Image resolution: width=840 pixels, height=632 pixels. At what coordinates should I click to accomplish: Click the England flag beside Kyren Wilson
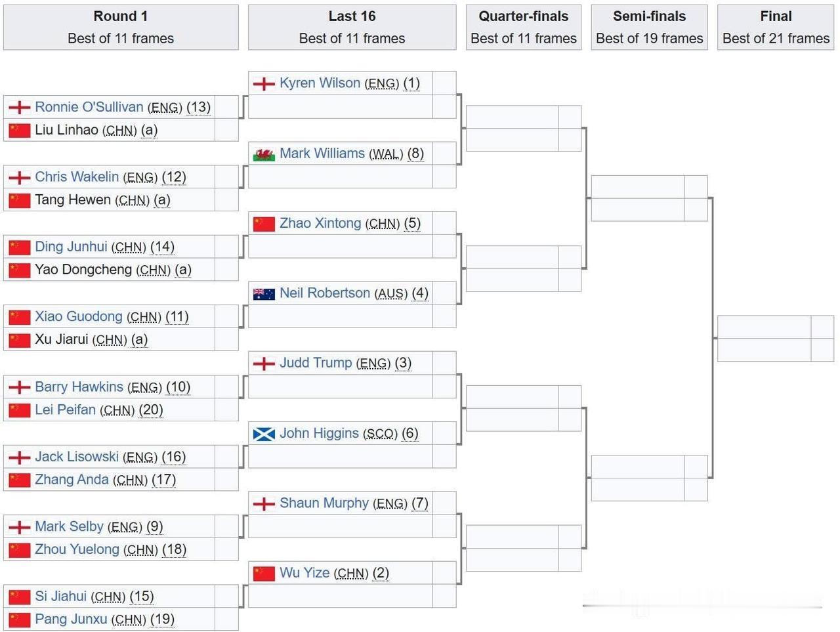pos(264,84)
